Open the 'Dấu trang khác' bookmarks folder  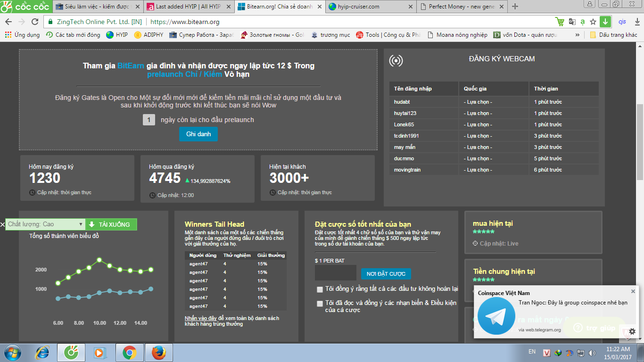pos(613,35)
